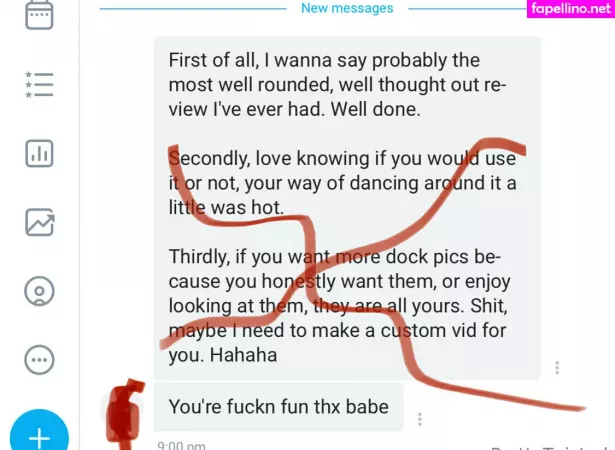The image size is (615, 450).
Task: Click the sender avatar beside the reply
Action: click(122, 412)
